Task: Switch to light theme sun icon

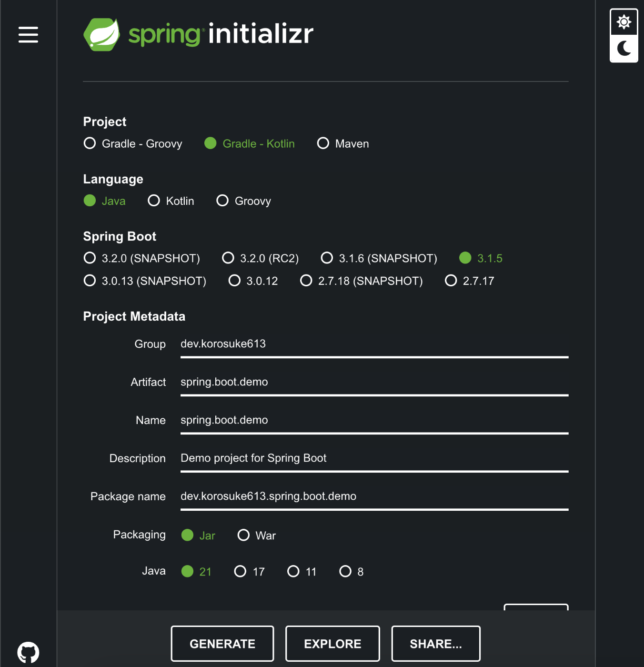Action: (x=624, y=22)
